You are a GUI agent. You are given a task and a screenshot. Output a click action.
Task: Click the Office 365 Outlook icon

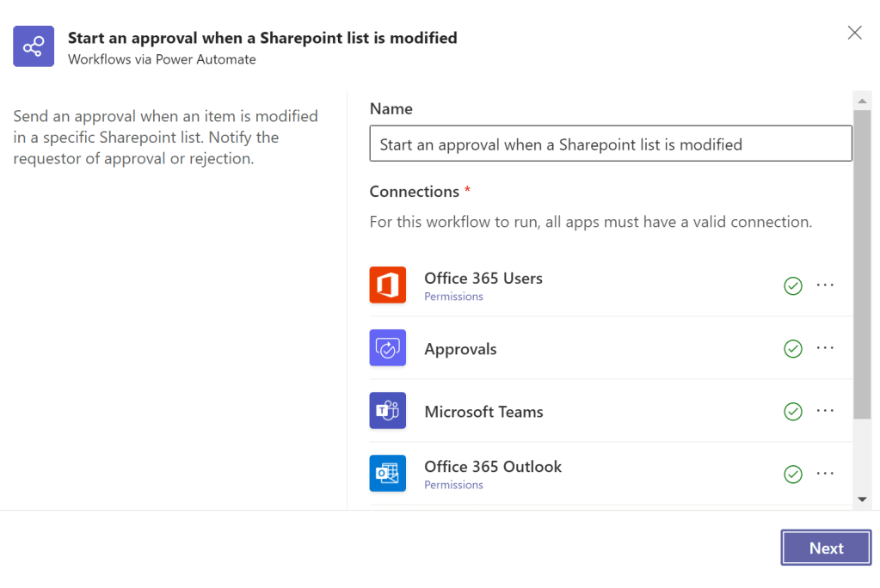[387, 474]
